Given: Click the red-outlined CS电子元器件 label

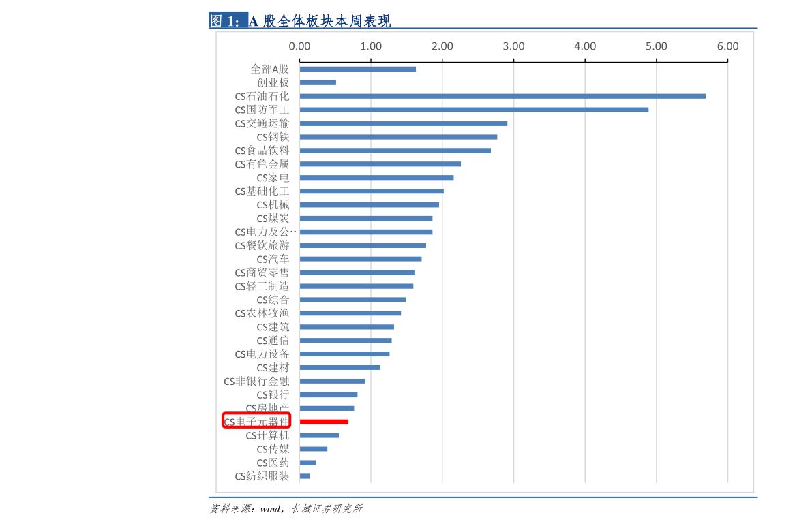Looking at the screenshot, I should pyautogui.click(x=257, y=421).
